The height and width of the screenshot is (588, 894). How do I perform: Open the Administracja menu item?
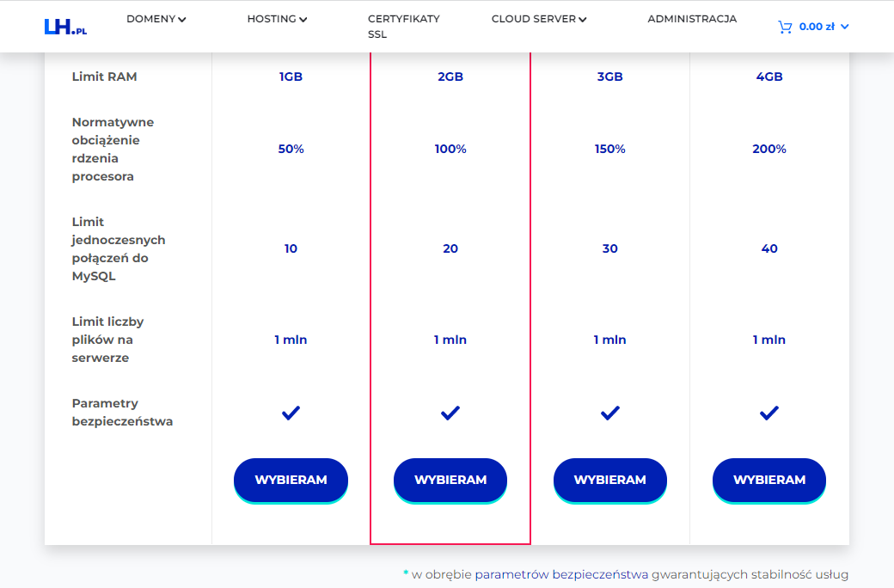692,19
